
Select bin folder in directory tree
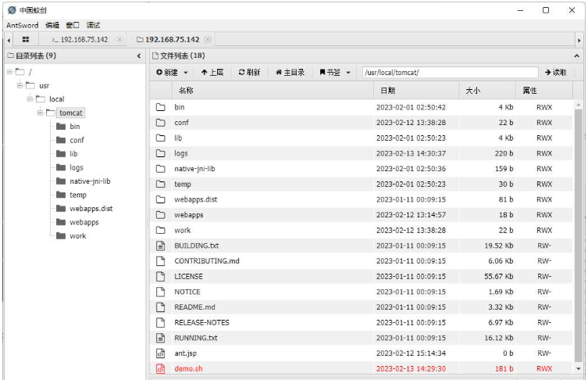point(75,127)
